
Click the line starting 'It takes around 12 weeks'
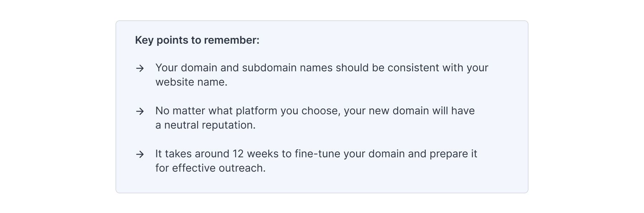click(316, 154)
